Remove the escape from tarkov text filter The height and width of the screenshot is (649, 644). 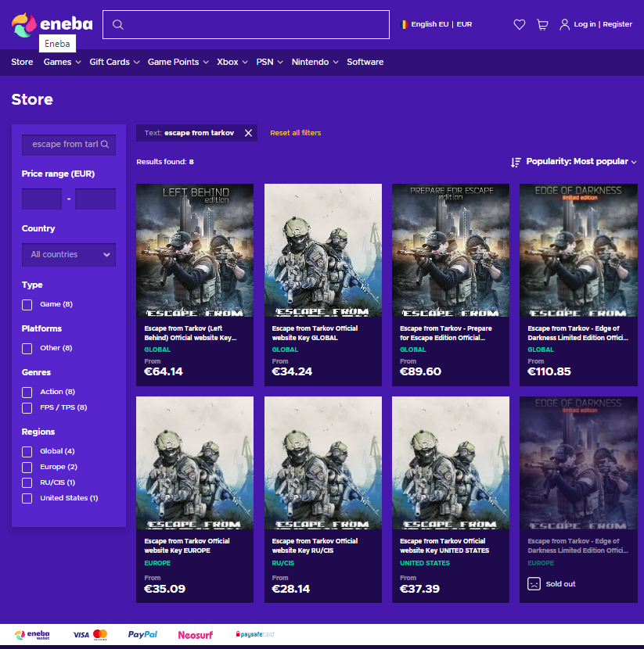click(x=248, y=133)
